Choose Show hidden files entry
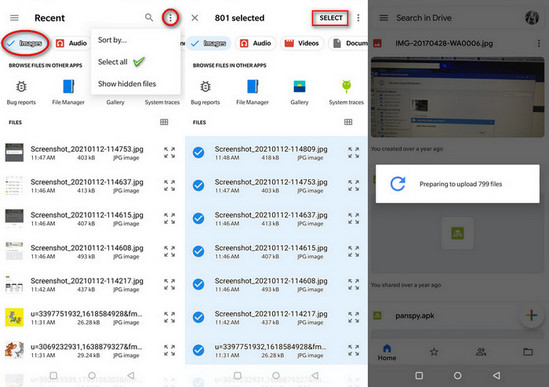 127,84
